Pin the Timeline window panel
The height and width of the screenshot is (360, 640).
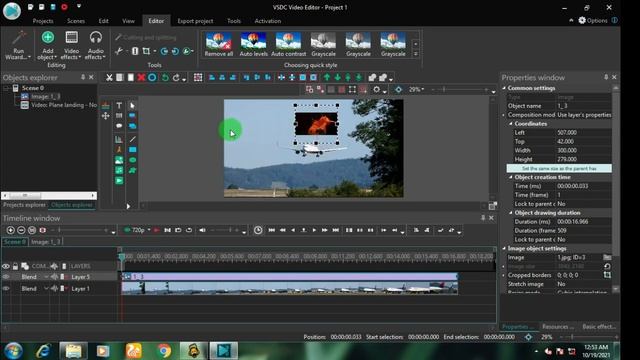pyautogui.click(x=483, y=218)
